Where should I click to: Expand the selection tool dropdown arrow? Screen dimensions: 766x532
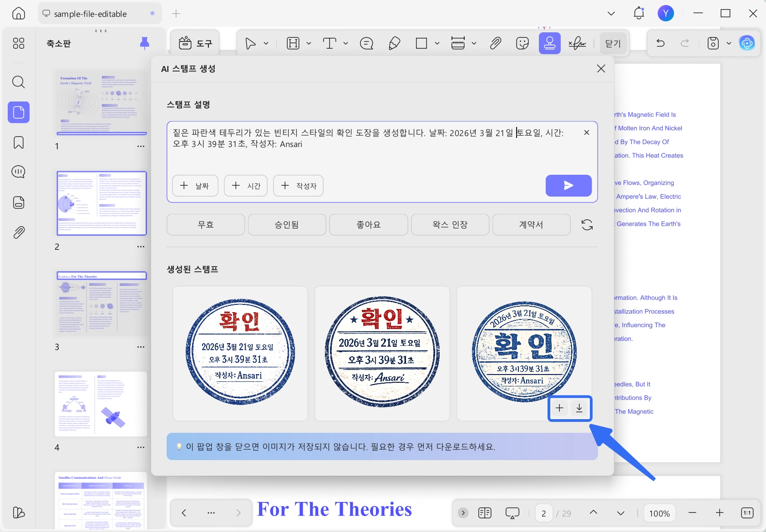[x=266, y=43]
